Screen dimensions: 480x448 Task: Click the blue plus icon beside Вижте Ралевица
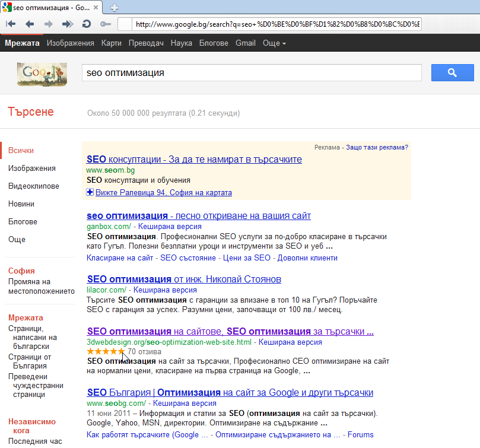pyautogui.click(x=90, y=192)
